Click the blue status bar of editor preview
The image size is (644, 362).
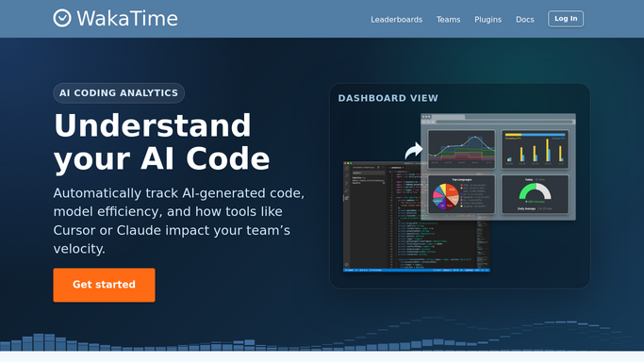(417, 270)
